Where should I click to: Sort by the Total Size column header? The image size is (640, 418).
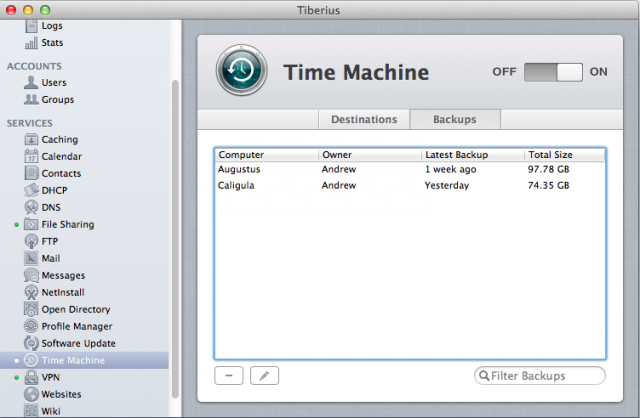click(x=564, y=155)
